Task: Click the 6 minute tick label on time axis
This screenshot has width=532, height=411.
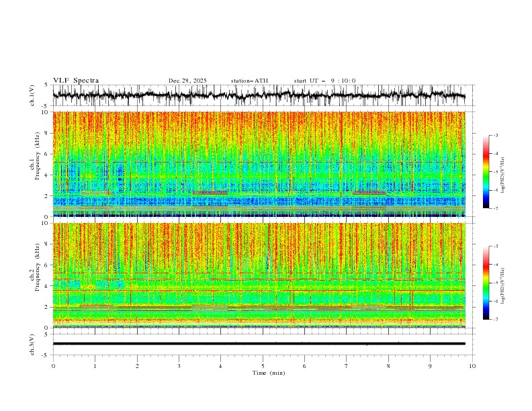Action: coord(304,366)
